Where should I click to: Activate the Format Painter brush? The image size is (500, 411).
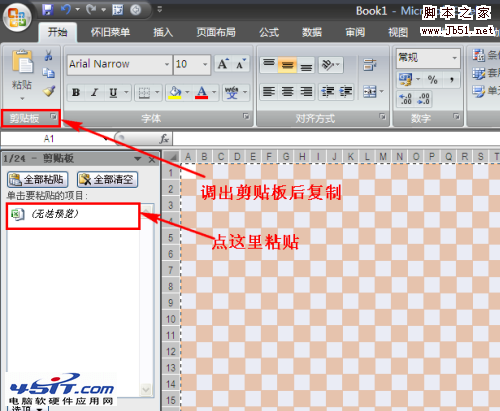(49, 91)
